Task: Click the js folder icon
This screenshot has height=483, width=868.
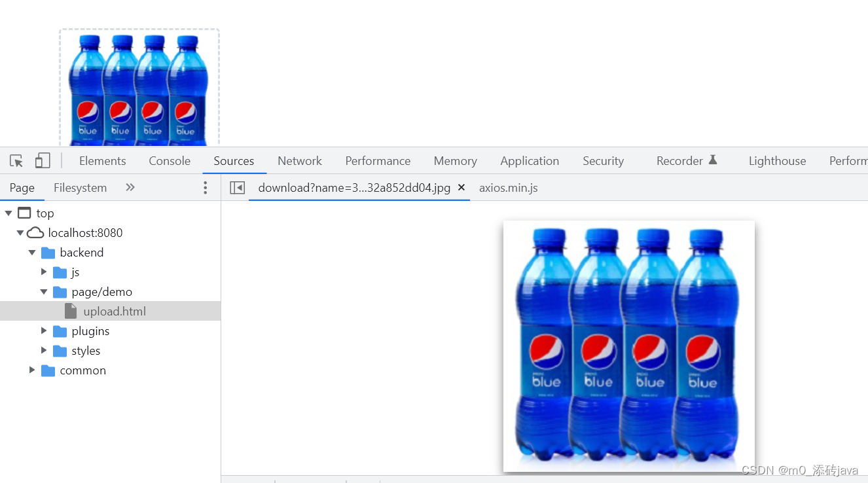Action: [60, 272]
